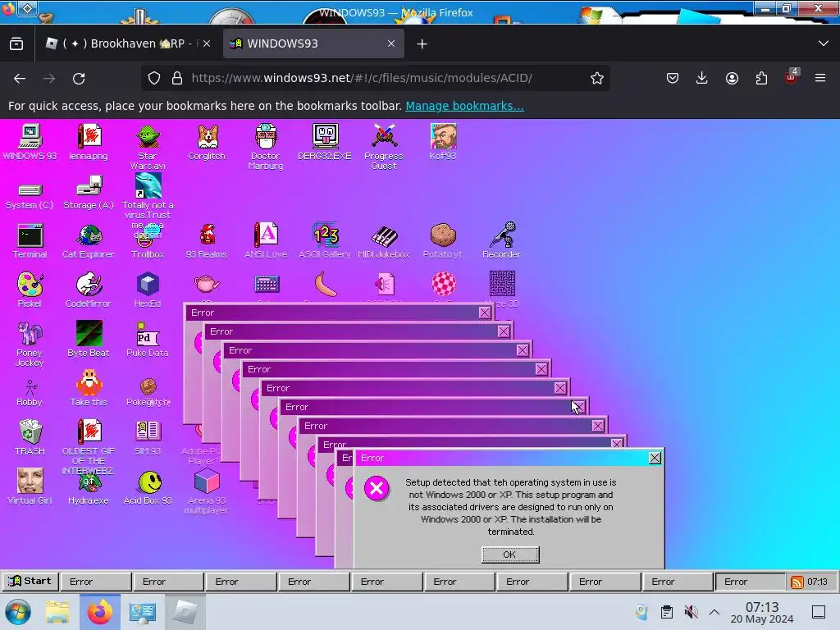Save page to Pocket
The height and width of the screenshot is (630, 840).
(673, 78)
